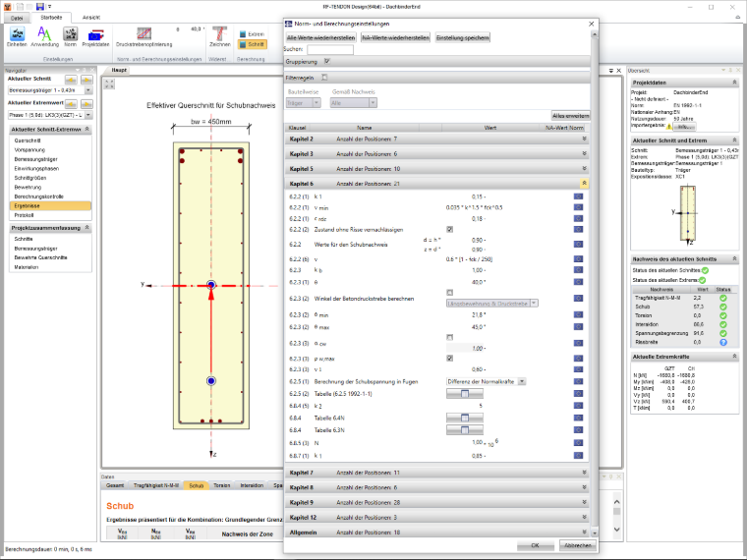Switch to the Gesamt results tab

[115, 485]
